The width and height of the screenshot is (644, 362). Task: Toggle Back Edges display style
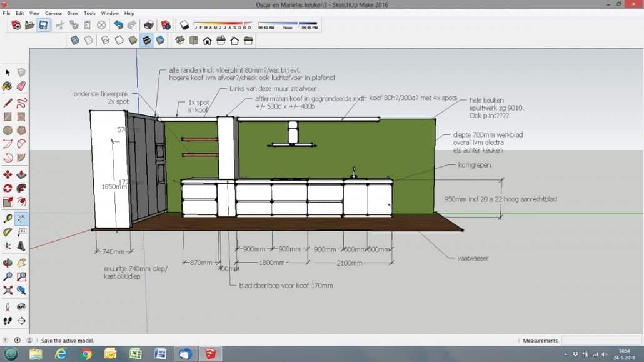(89, 41)
